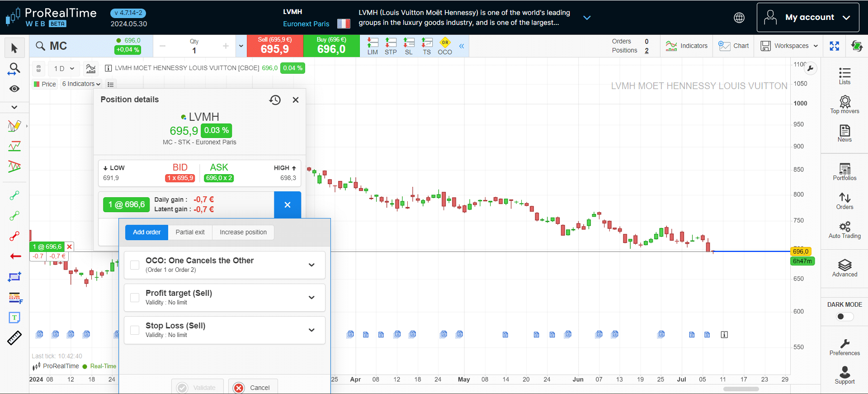Expand the OCO order options chevron

click(x=311, y=265)
